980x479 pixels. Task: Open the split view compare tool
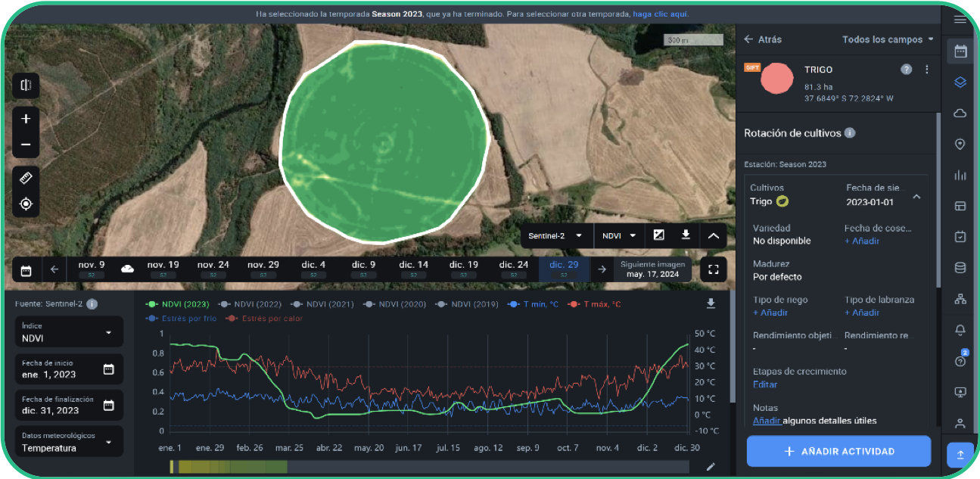click(26, 86)
